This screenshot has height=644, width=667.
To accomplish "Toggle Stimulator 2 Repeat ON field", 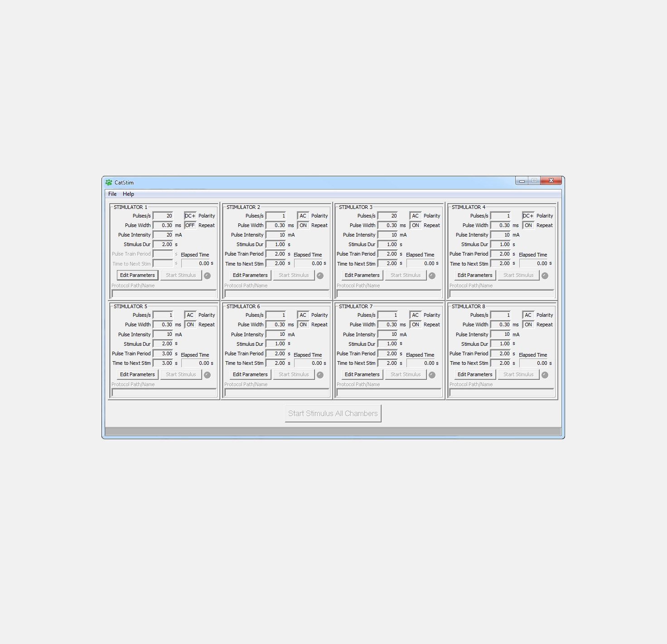I will pyautogui.click(x=303, y=225).
